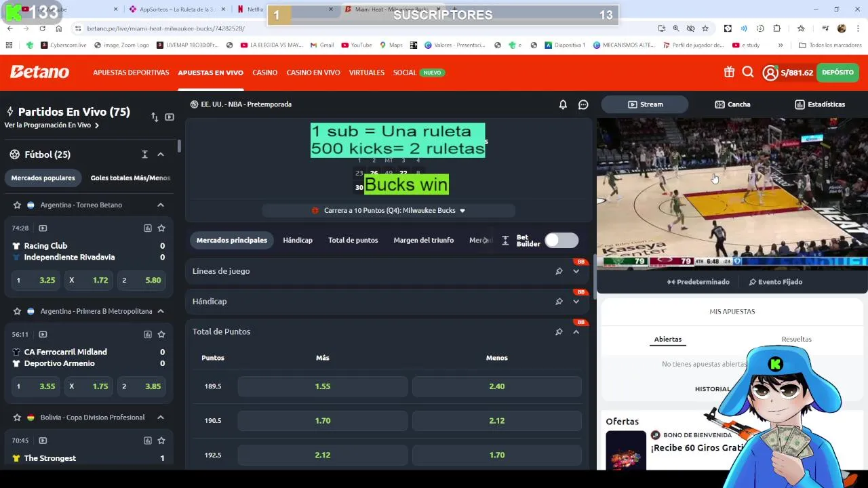Click the Fútbol collapse-all markets icon
The height and width of the screenshot is (488, 868).
click(144, 155)
